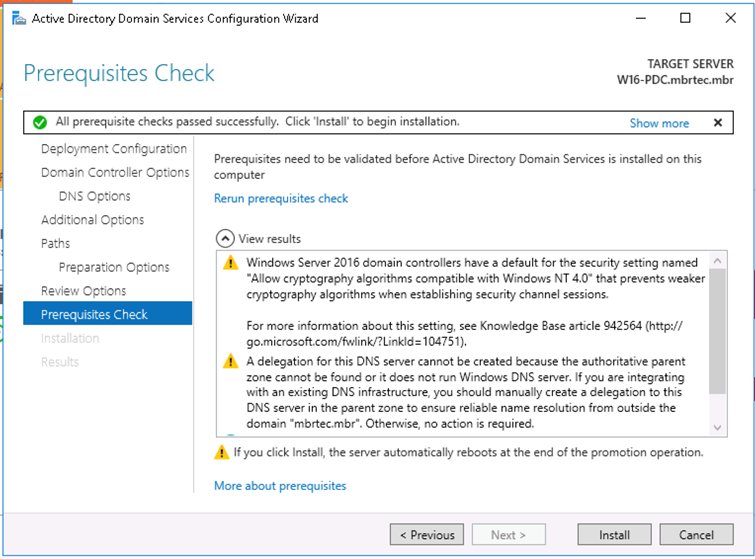The image size is (755, 559).
Task: Collapse the View results section
Action: pyautogui.click(x=225, y=238)
